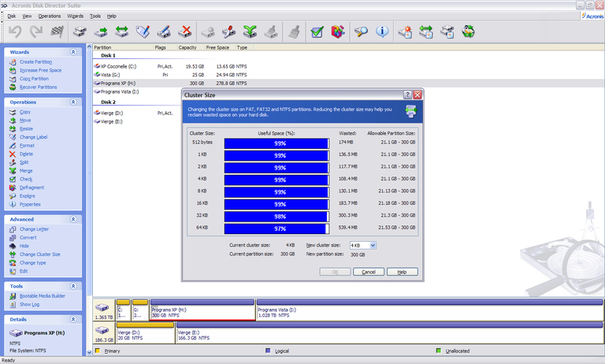Click the Create Partition wizard toolbar icon

tap(405, 32)
